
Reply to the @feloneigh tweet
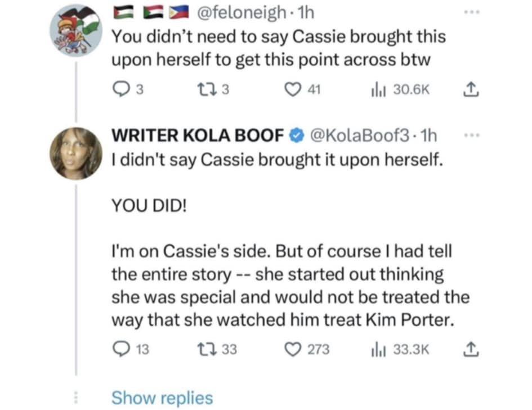pos(119,88)
